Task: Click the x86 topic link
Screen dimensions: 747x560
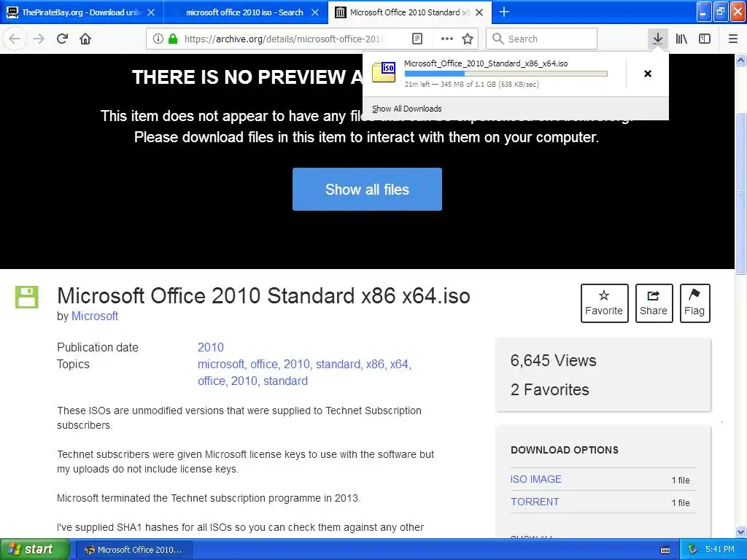Action: [376, 365]
